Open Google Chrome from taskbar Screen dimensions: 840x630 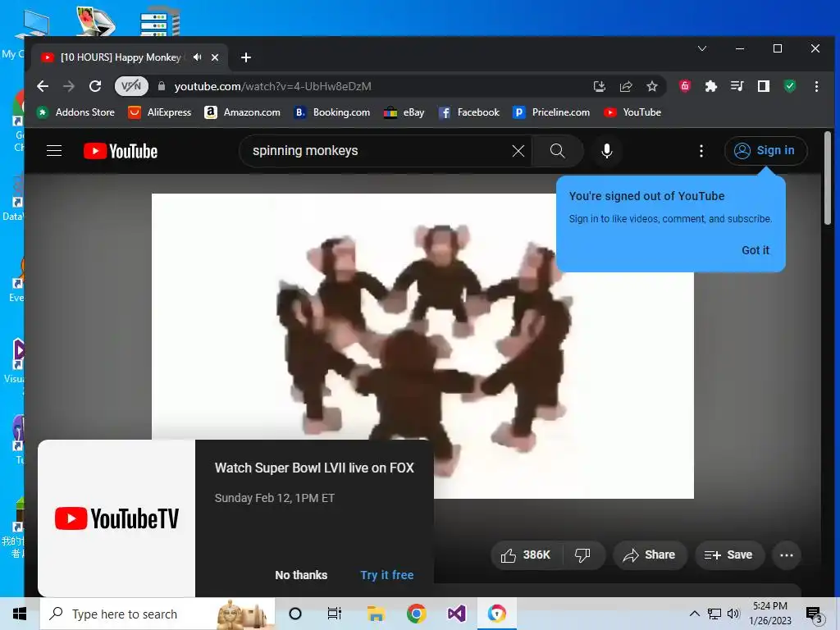(x=416, y=614)
